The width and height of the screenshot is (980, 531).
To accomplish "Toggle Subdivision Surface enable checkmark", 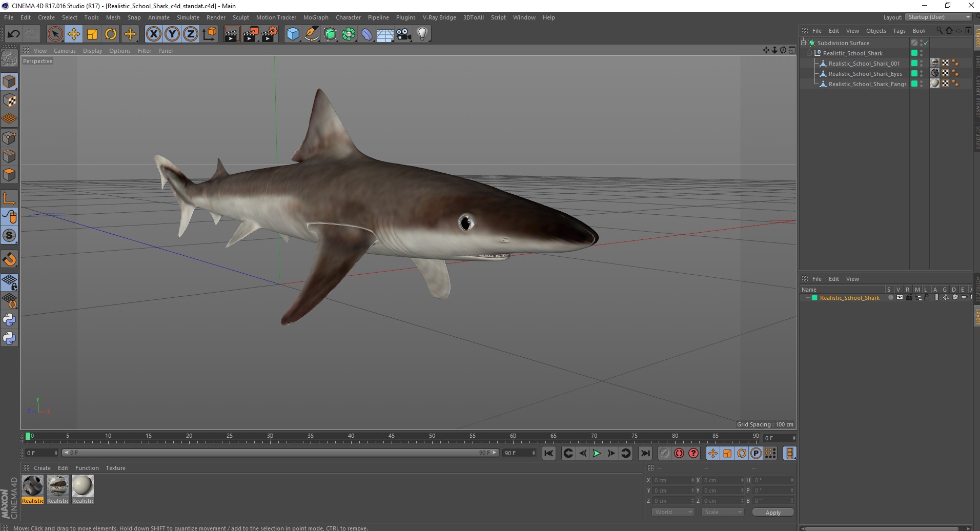I will (926, 43).
